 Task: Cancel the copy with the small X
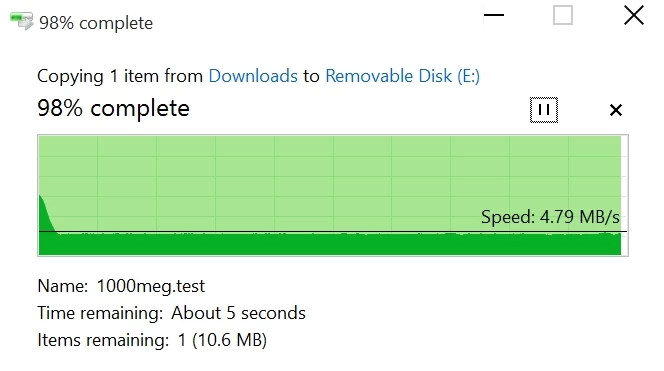[616, 110]
